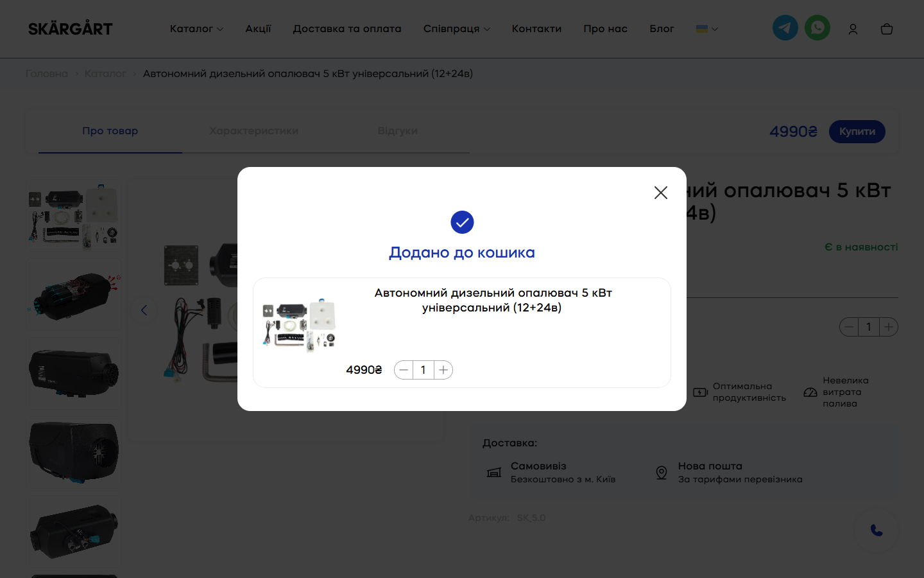Click Самовивіз pickup icon
The image size is (924, 578).
[494, 473]
